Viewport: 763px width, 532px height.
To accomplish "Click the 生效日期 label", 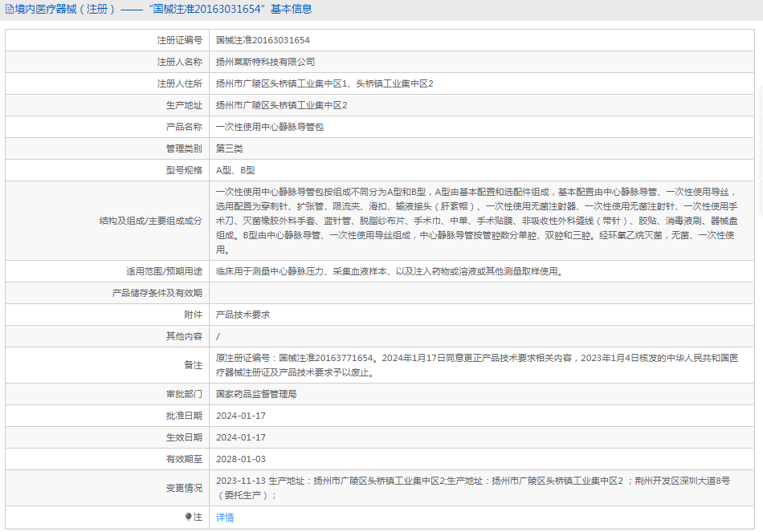I will [x=184, y=437].
